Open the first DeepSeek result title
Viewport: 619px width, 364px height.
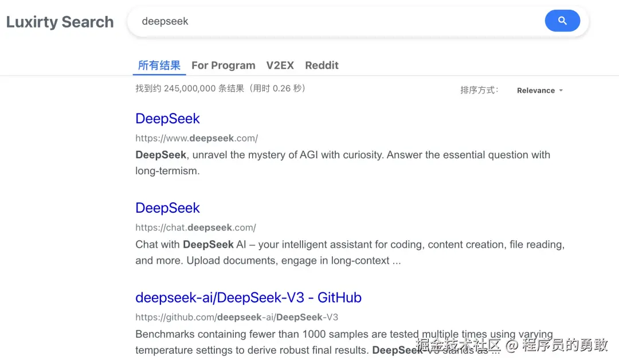[x=167, y=119]
